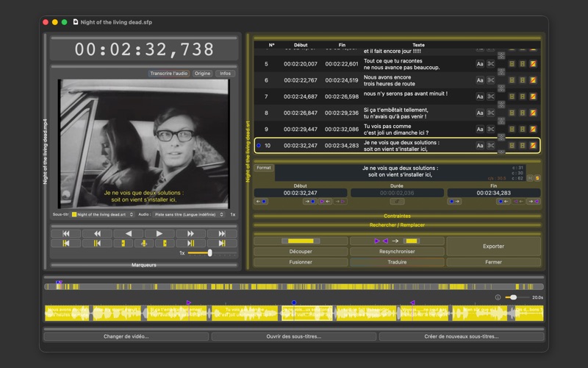Click the blue playhead marker on the timeline
The height and width of the screenshot is (368, 588).
pyautogui.click(x=294, y=302)
